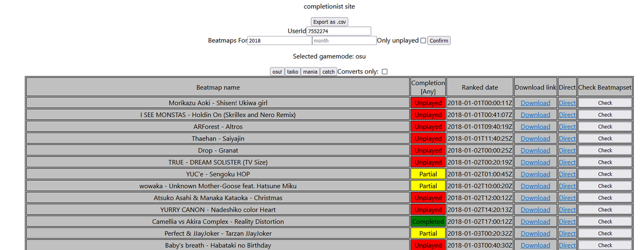Download Thaehan - Saiyajin beatmap
The width and height of the screenshot is (644, 250).
[x=535, y=138]
